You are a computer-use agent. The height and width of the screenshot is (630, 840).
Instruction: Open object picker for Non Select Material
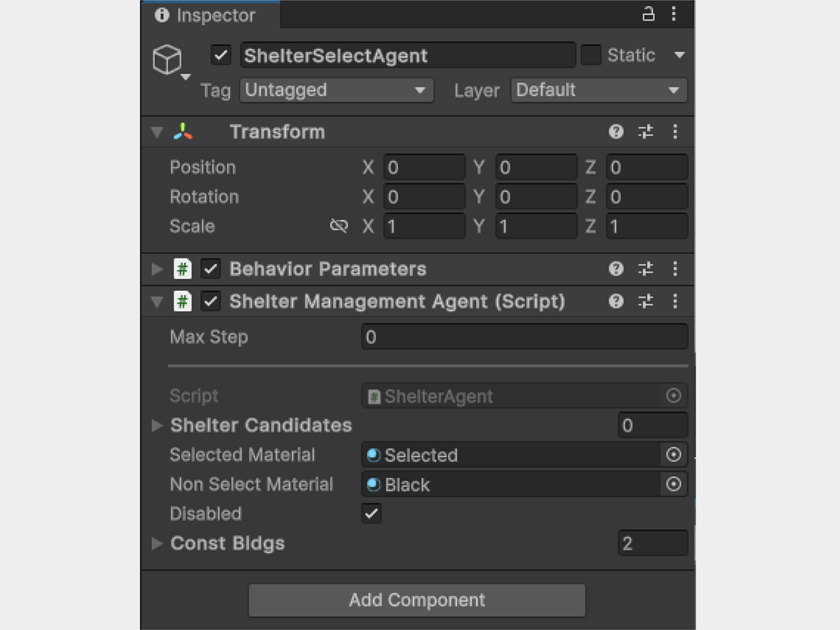(673, 484)
